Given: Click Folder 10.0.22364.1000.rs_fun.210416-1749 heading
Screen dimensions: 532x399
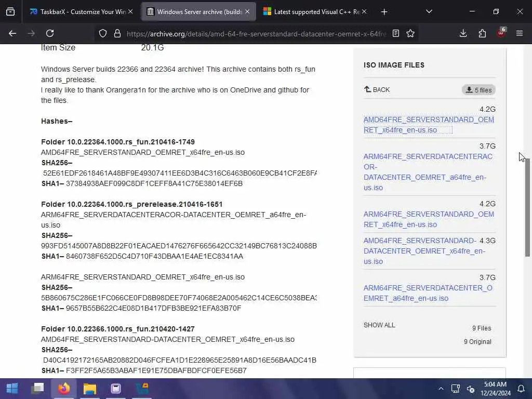Looking at the screenshot, I should [x=118, y=142].
